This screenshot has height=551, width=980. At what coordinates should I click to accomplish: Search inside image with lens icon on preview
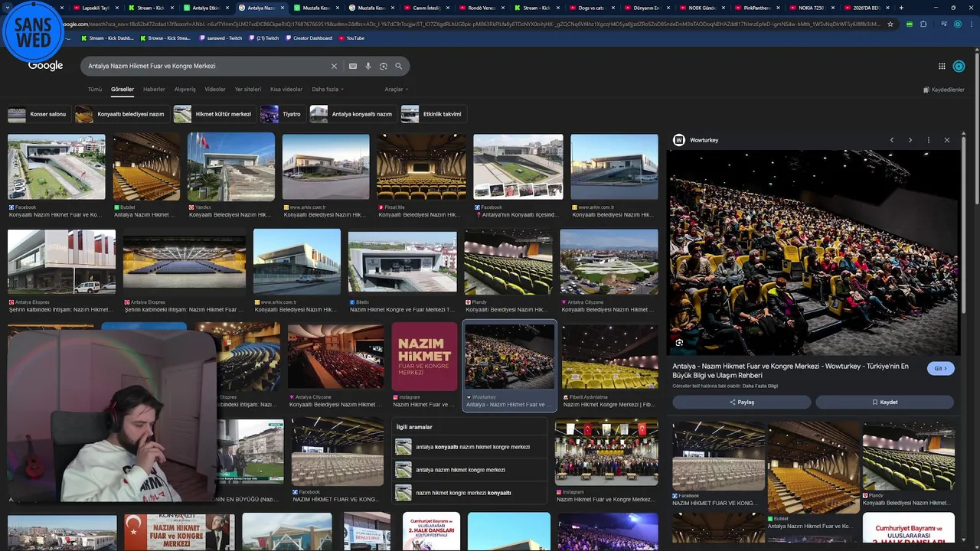click(679, 343)
